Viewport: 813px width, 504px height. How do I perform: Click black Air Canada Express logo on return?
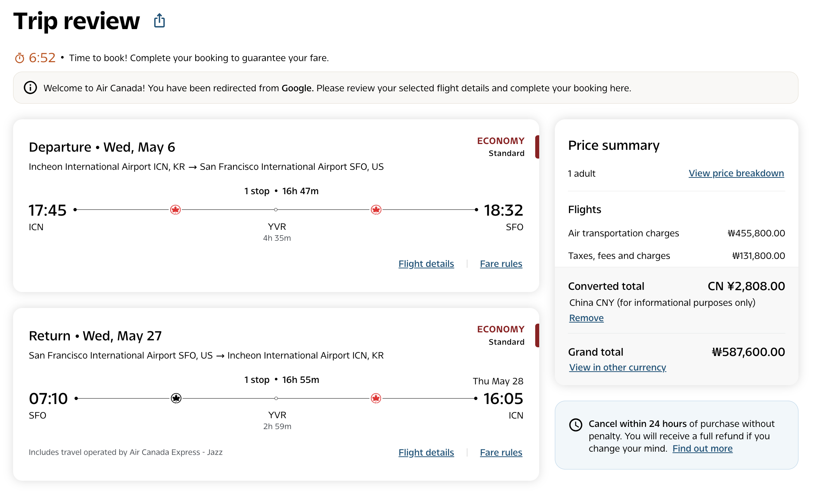(x=176, y=398)
